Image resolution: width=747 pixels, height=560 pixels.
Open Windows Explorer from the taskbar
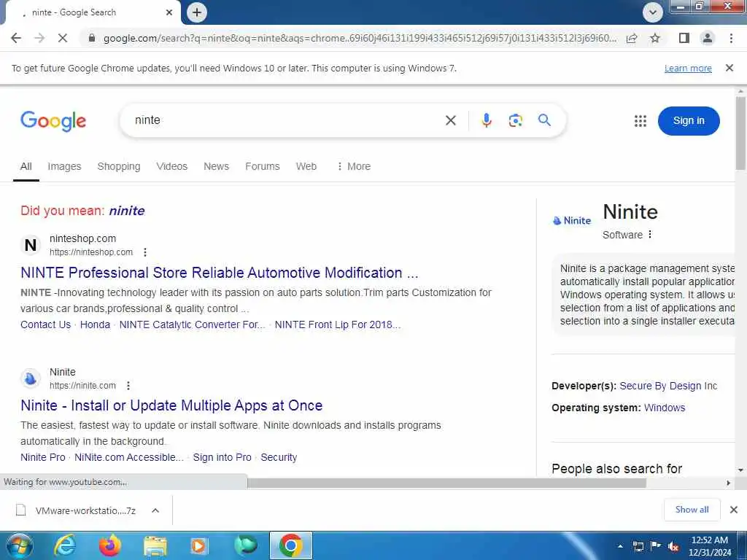[155, 545]
